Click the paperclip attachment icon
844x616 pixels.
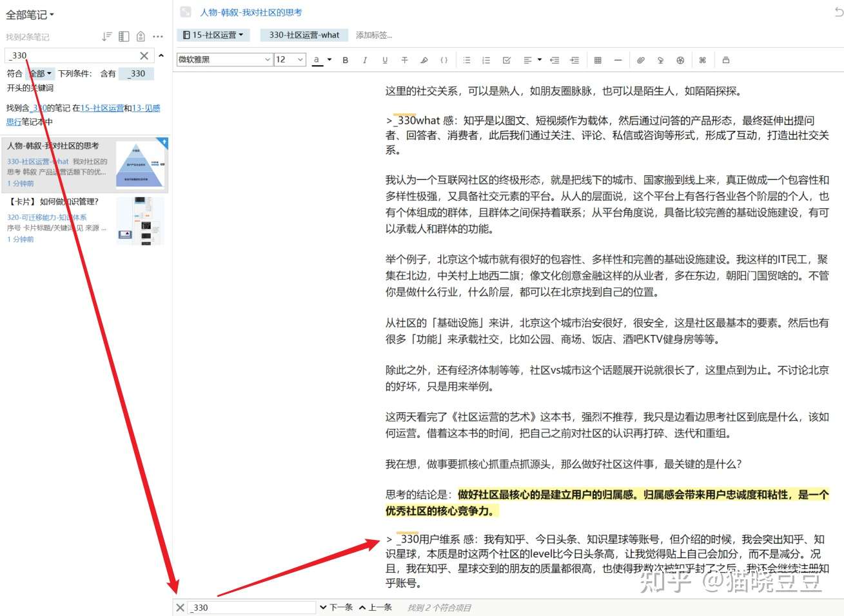(x=640, y=59)
